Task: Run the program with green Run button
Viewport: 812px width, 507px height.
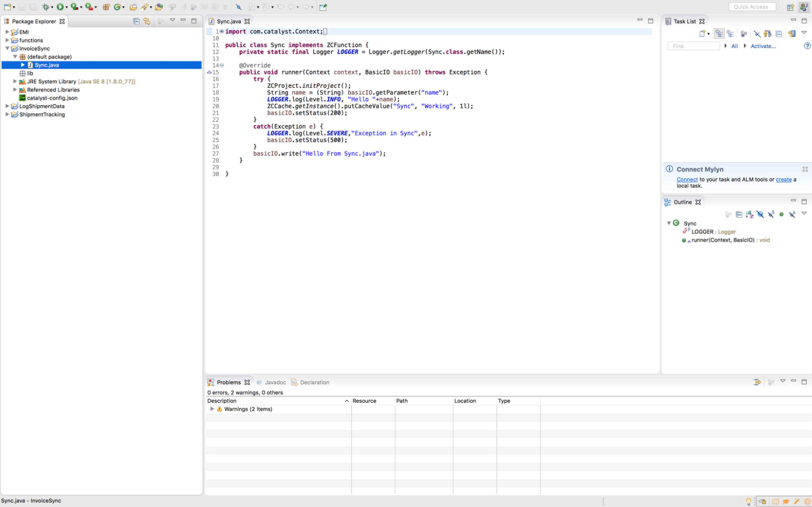Action: click(x=60, y=7)
